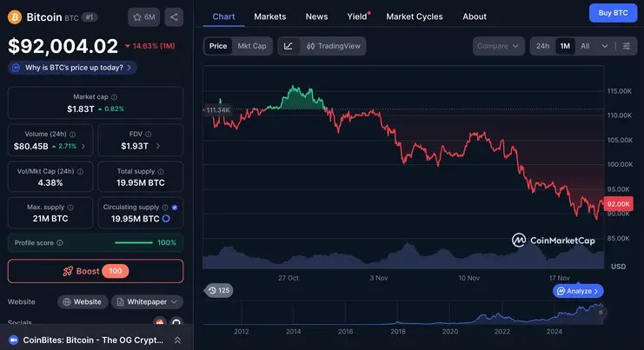
Task: Click the GitHub social icon
Action: click(x=176, y=321)
